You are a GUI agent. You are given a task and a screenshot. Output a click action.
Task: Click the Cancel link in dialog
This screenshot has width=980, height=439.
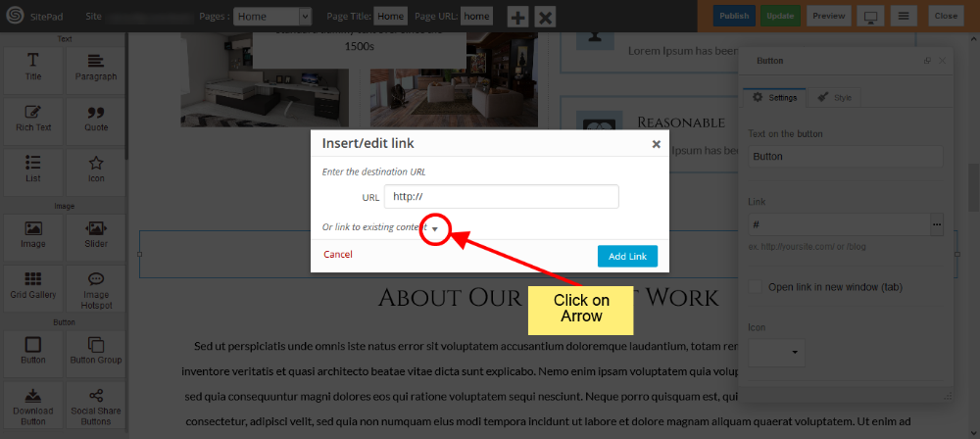point(338,255)
